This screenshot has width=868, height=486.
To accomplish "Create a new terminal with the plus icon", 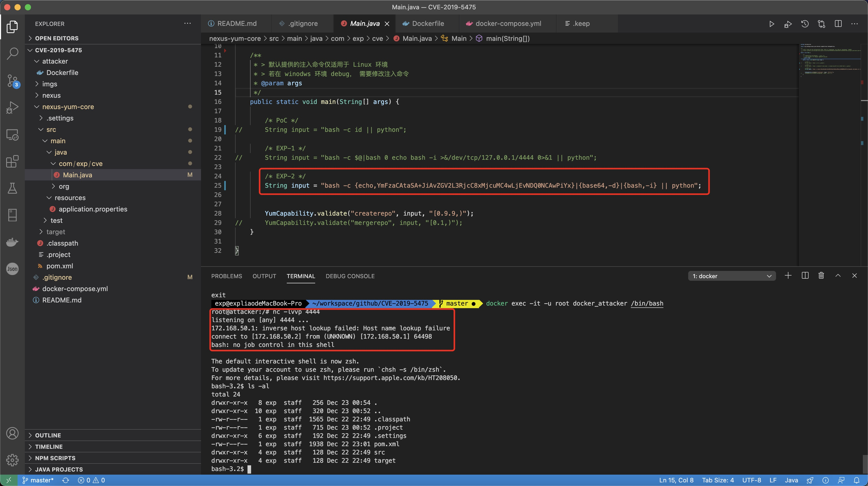I will click(x=788, y=276).
